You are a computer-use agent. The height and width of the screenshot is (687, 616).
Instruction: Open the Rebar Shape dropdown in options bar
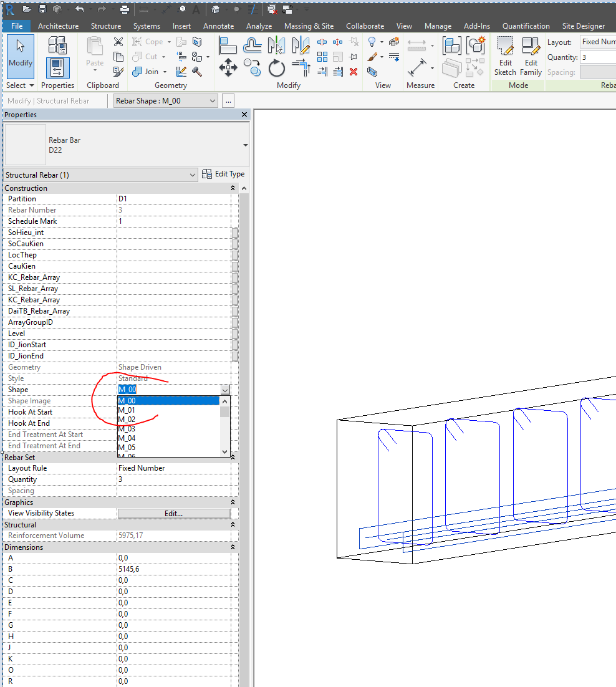(x=166, y=101)
